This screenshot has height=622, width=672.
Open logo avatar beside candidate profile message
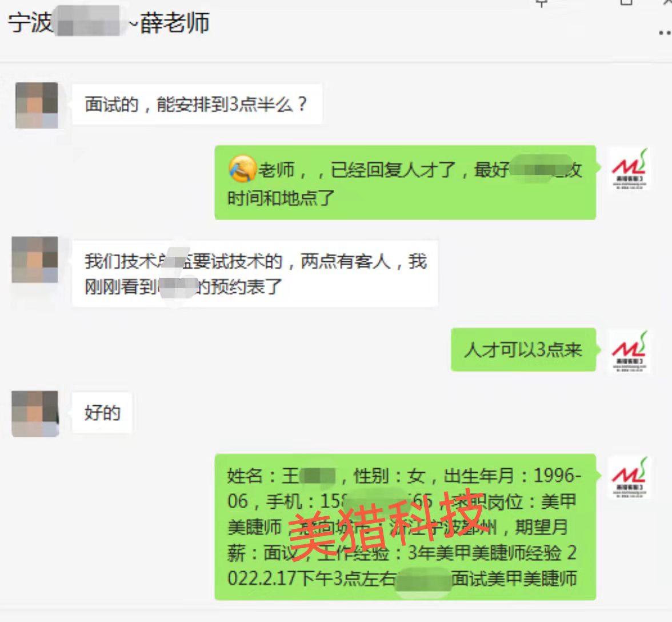click(629, 477)
